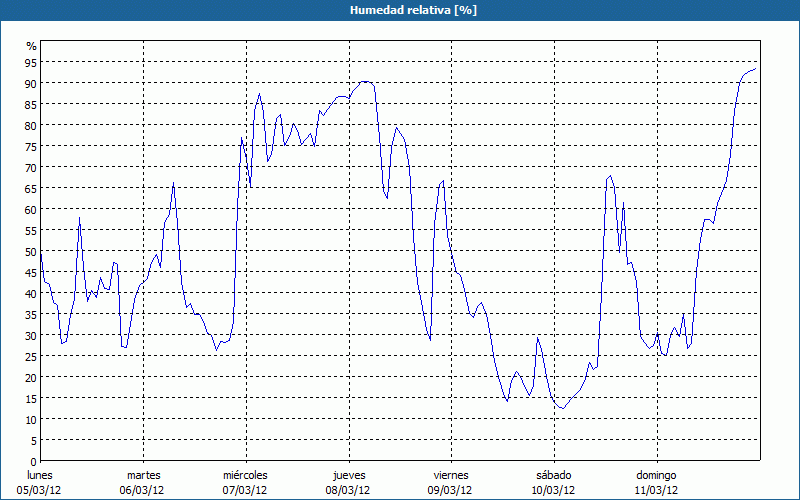Click the y-axis value '50'
The image size is (800, 500).
[x=31, y=252]
